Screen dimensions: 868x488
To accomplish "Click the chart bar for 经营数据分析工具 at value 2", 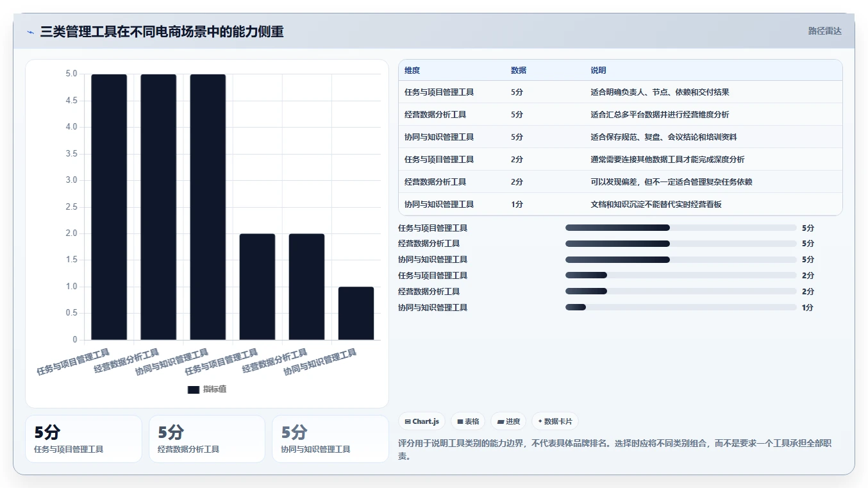I will [x=306, y=287].
